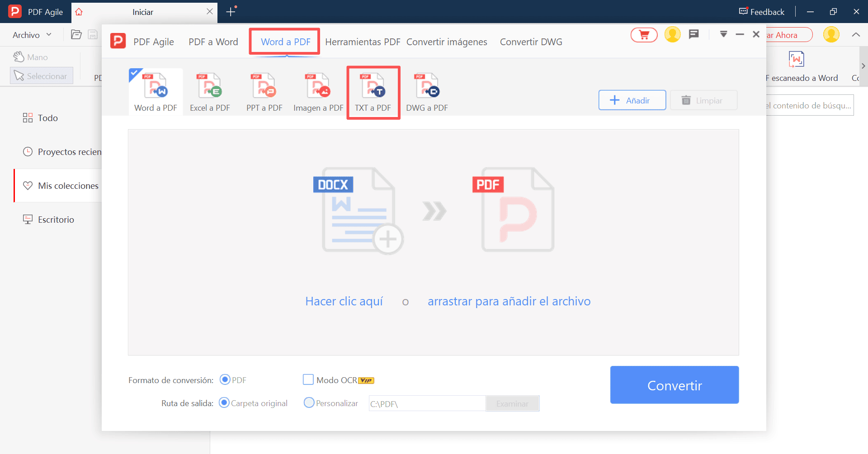Select the PPT a PDF conversion tool
Screen dimensions: 868x454
click(x=264, y=91)
